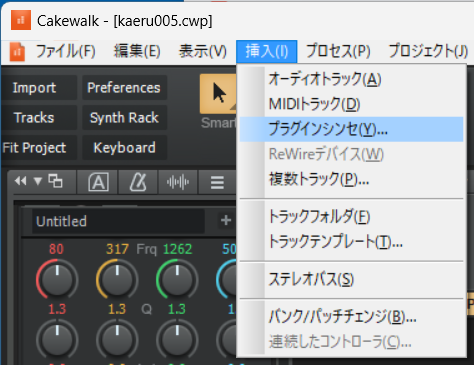The height and width of the screenshot is (365, 474).
Task: Click the red 80 frequency knob
Action: click(57, 279)
